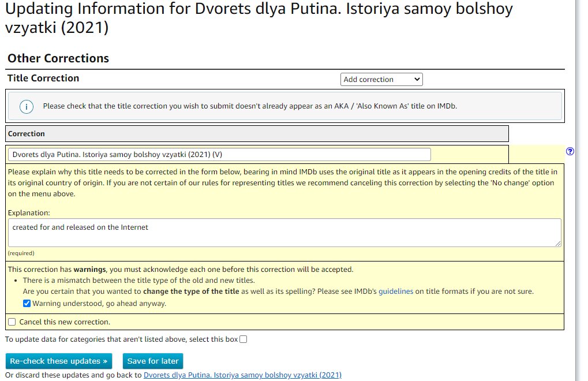Click the "(required)" note under Explanation
Screen dimensions: 588x381
pyautogui.click(x=21, y=253)
